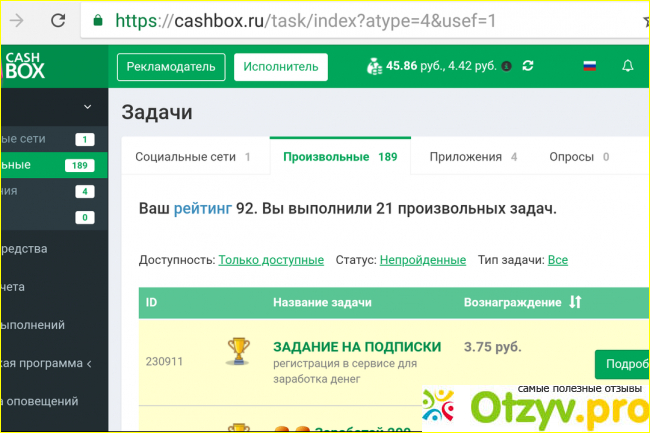This screenshot has width=650, height=433.
Task: Open Тип задачи filter 'Все'
Action: click(x=557, y=260)
